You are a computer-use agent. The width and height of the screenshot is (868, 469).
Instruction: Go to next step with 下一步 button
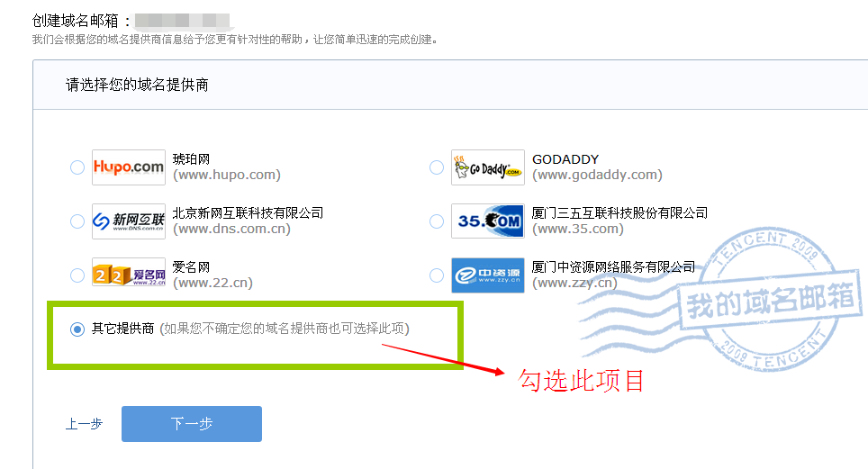point(192,424)
